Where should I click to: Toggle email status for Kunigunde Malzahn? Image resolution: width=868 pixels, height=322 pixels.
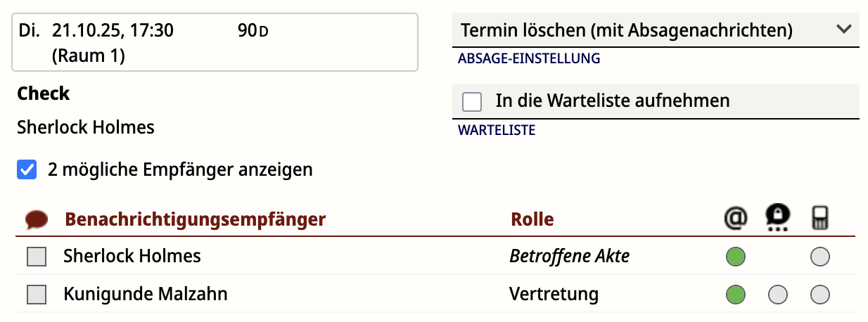[735, 294]
